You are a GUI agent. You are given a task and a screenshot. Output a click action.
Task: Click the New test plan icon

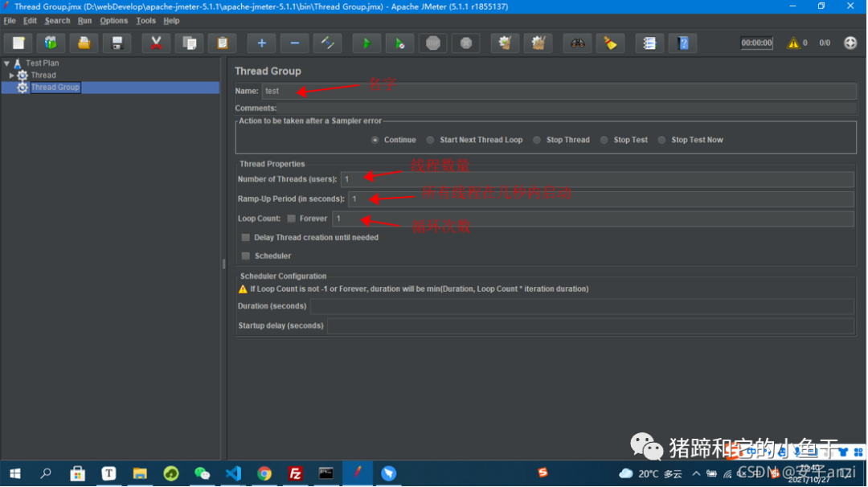pyautogui.click(x=18, y=43)
